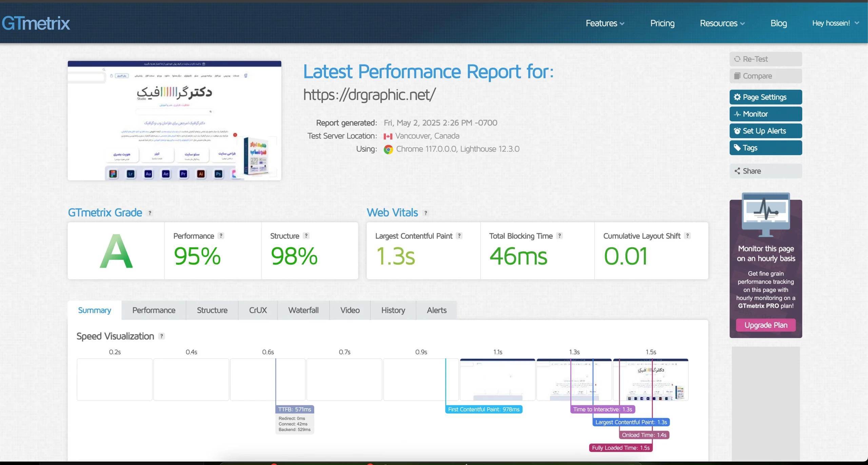This screenshot has width=868, height=465.
Task: Open Page Settings with gear icon
Action: [765, 97]
